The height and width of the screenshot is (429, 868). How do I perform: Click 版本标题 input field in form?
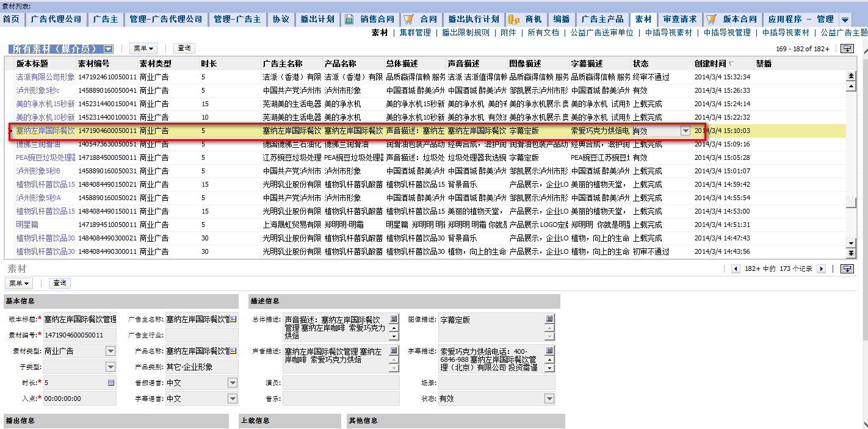pyautogui.click(x=80, y=319)
